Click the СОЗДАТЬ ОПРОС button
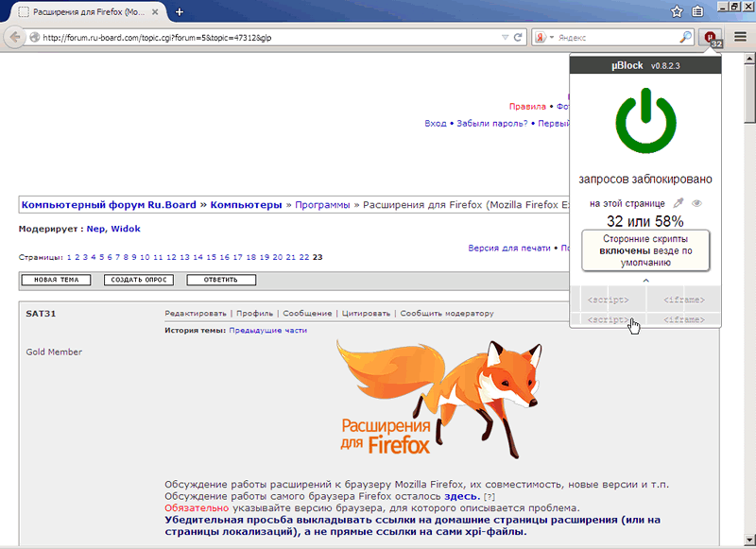 pyautogui.click(x=139, y=280)
